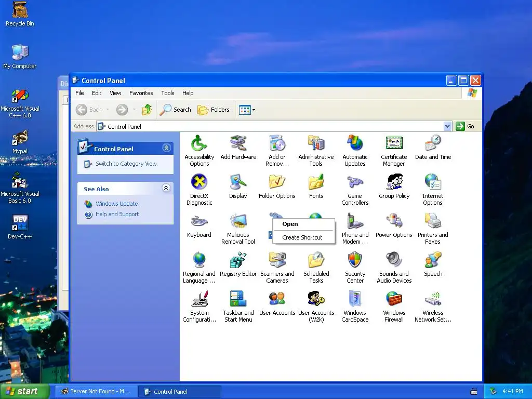Switch to Server Not Found taskbar window
The image size is (532, 399).
pos(97,392)
